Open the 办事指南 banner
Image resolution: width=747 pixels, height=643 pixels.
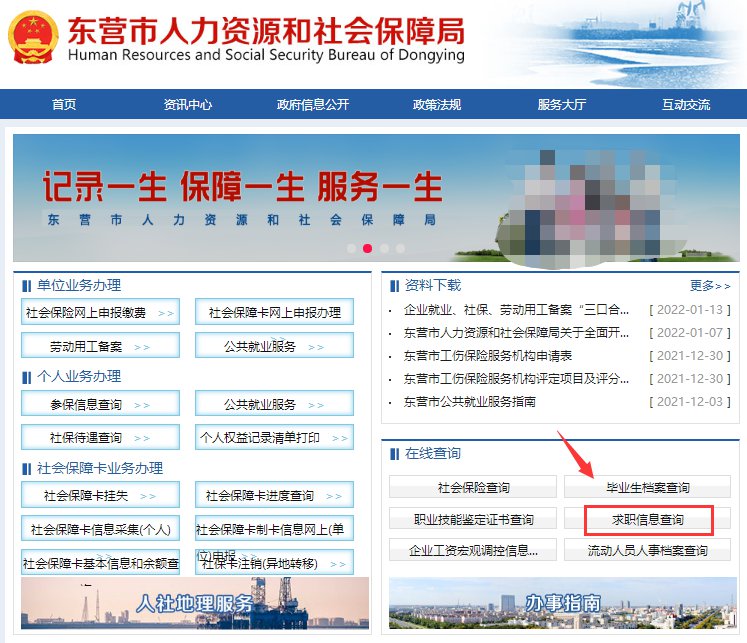(x=563, y=603)
